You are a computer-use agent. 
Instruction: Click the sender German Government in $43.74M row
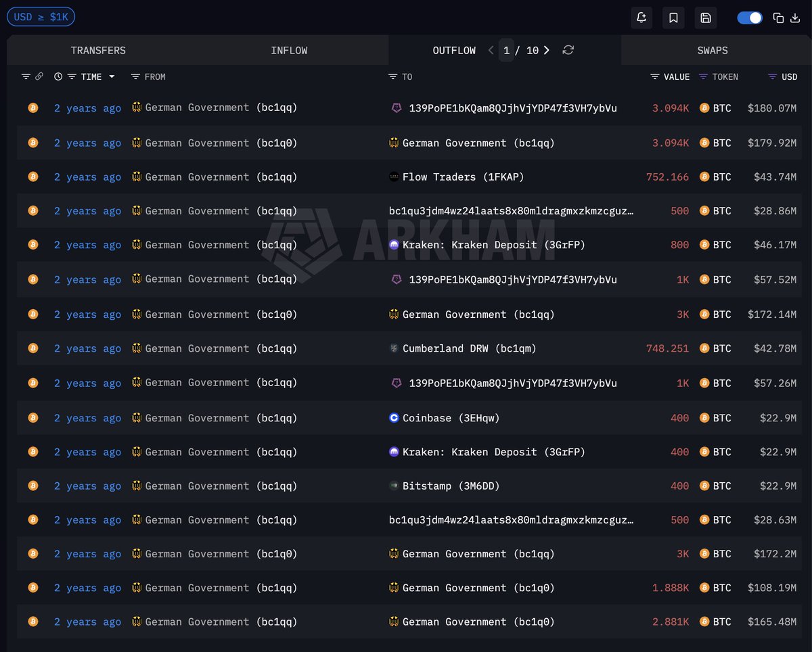tap(221, 177)
